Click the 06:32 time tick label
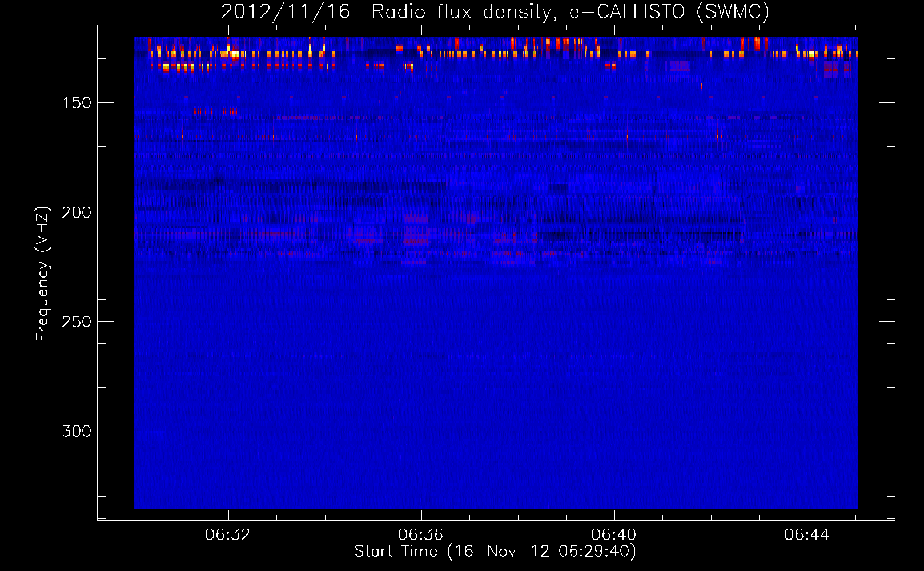The image size is (924, 571). (228, 535)
